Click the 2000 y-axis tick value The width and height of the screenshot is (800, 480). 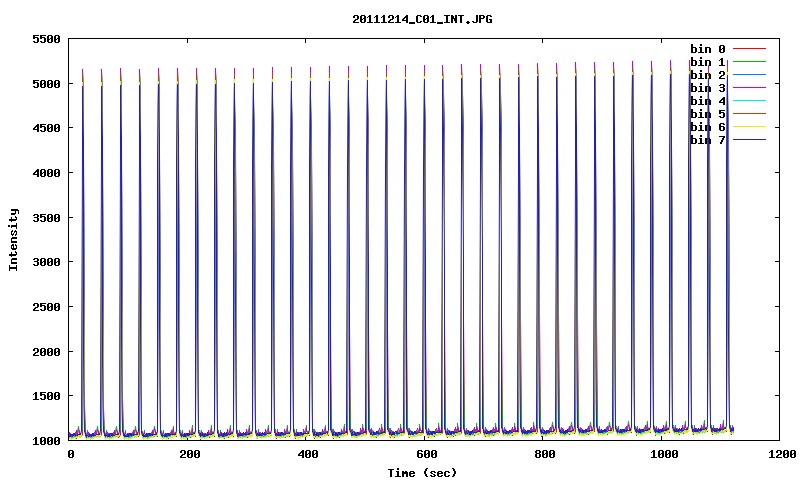pos(46,352)
